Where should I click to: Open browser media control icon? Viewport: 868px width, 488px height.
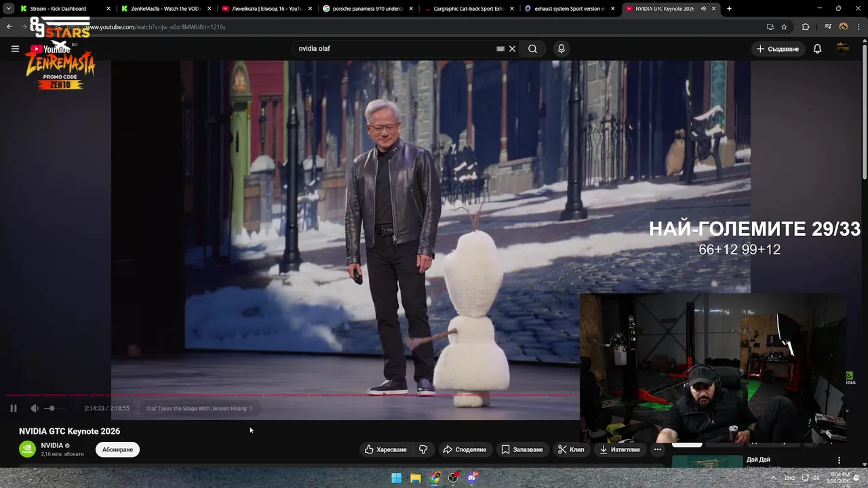(x=828, y=27)
